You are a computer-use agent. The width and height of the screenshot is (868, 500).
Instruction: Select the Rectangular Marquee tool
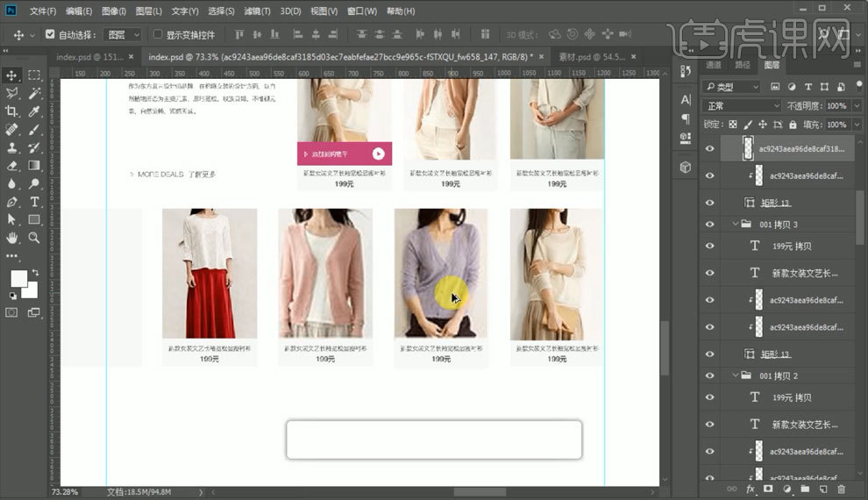pyautogui.click(x=34, y=75)
